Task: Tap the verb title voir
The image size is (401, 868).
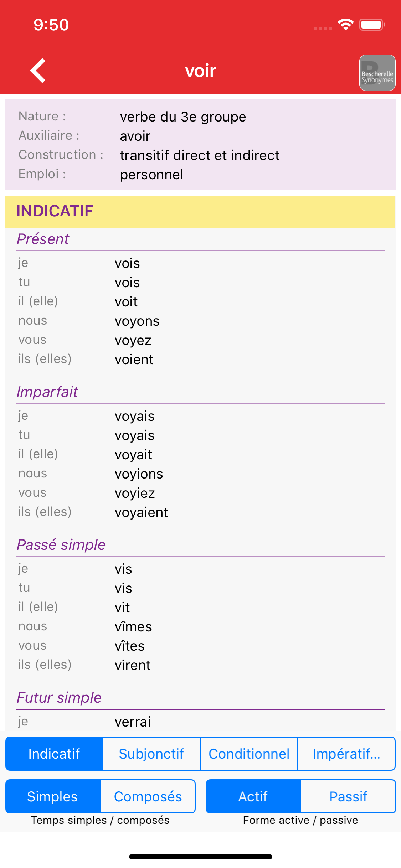Action: (x=200, y=70)
